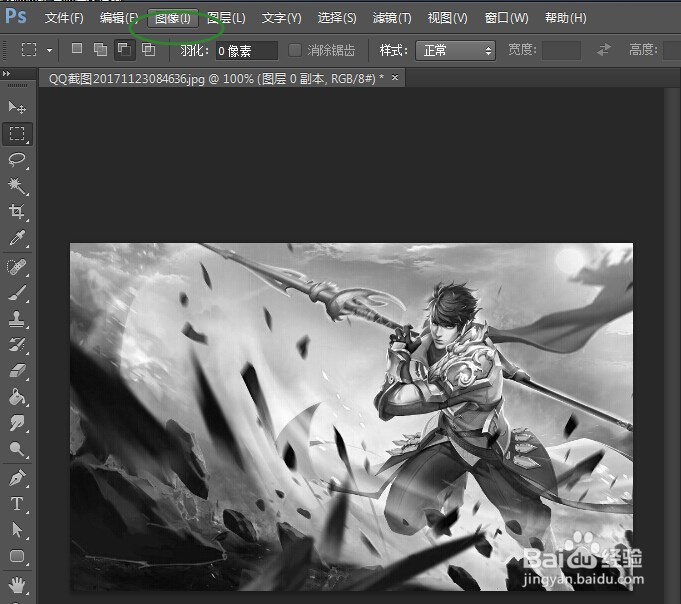Select the Dodge tool
This screenshot has width=681, height=604.
pos(17,449)
